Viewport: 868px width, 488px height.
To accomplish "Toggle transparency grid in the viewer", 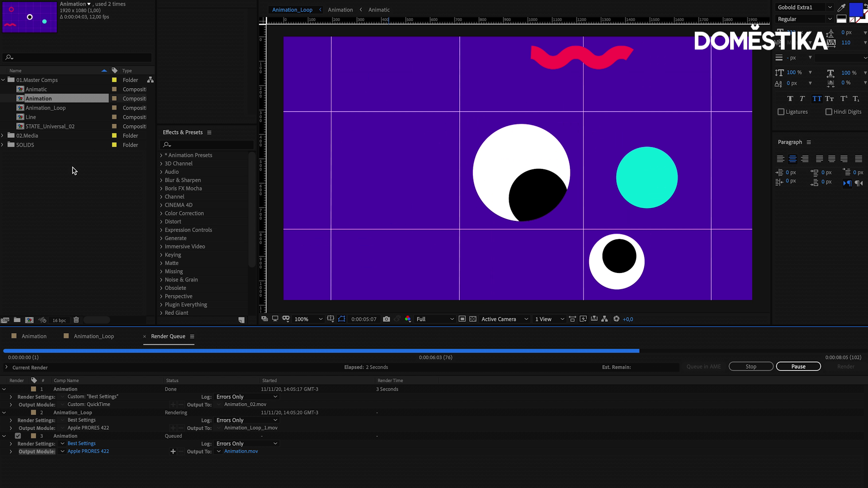I will click(x=473, y=319).
